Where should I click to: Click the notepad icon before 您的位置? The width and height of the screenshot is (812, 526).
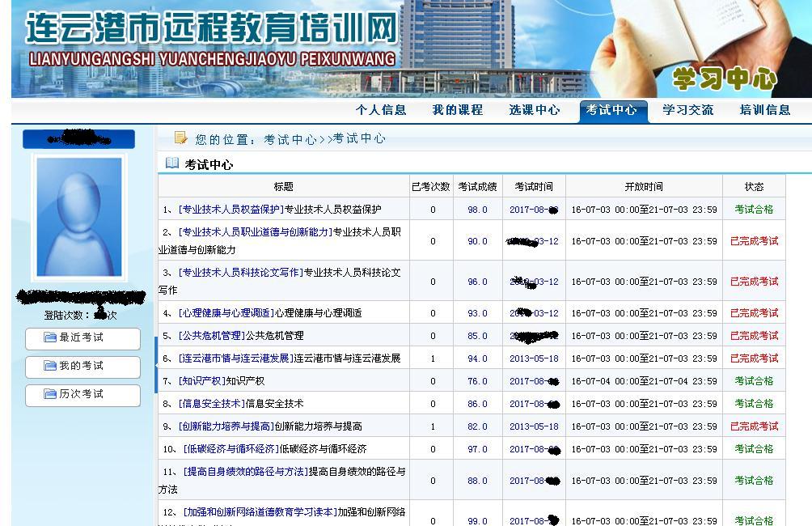181,138
